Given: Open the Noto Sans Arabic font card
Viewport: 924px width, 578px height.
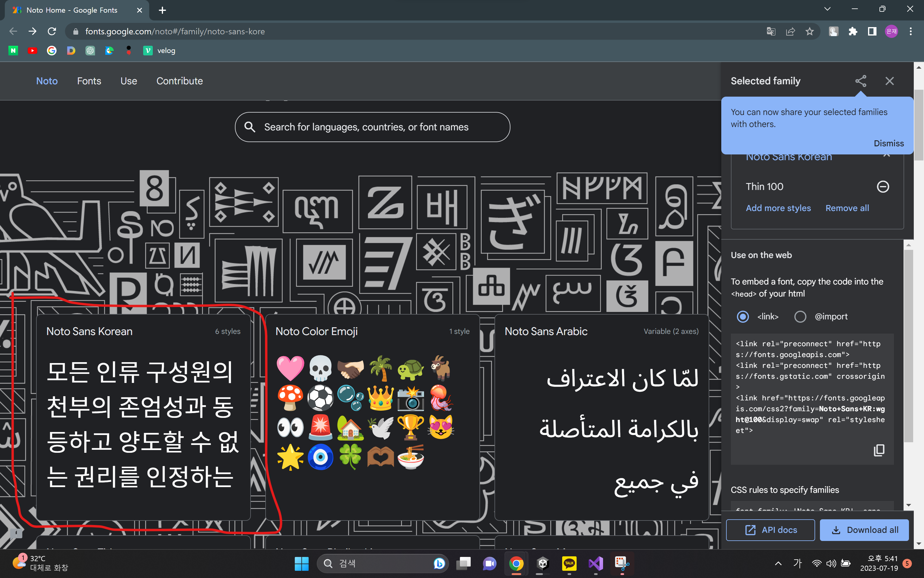Looking at the screenshot, I should [x=601, y=417].
